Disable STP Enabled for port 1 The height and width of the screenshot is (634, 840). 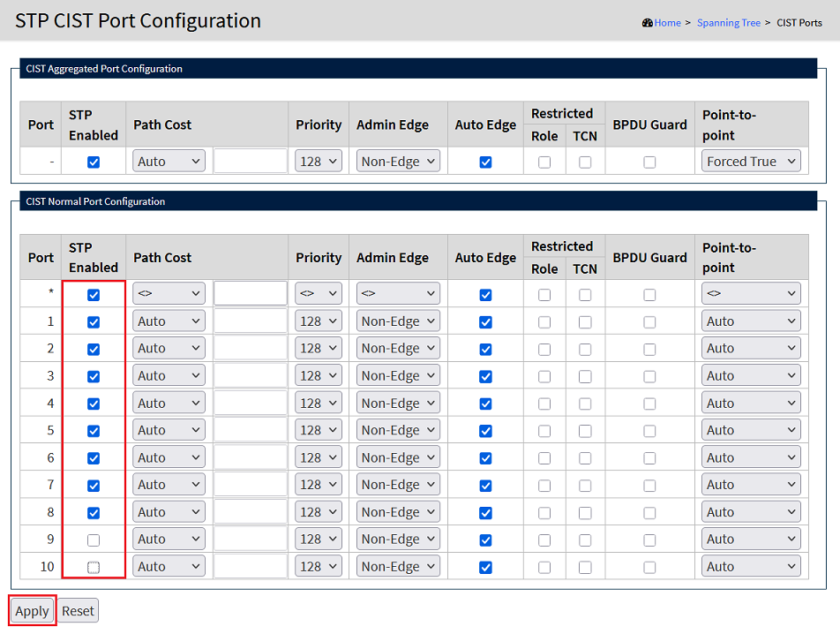tap(94, 322)
